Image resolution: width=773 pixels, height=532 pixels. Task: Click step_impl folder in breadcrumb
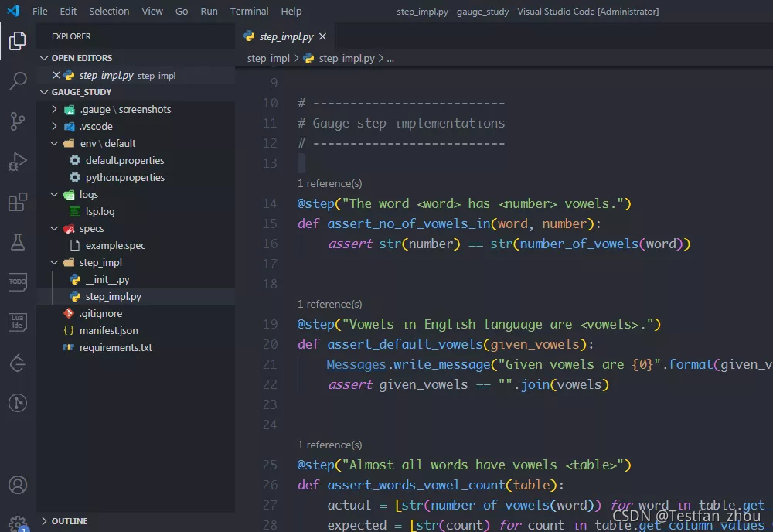click(268, 58)
